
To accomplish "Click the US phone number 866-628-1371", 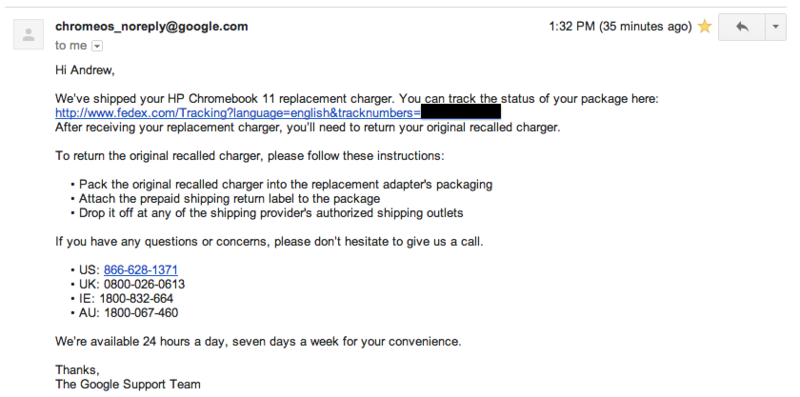I will [x=141, y=270].
